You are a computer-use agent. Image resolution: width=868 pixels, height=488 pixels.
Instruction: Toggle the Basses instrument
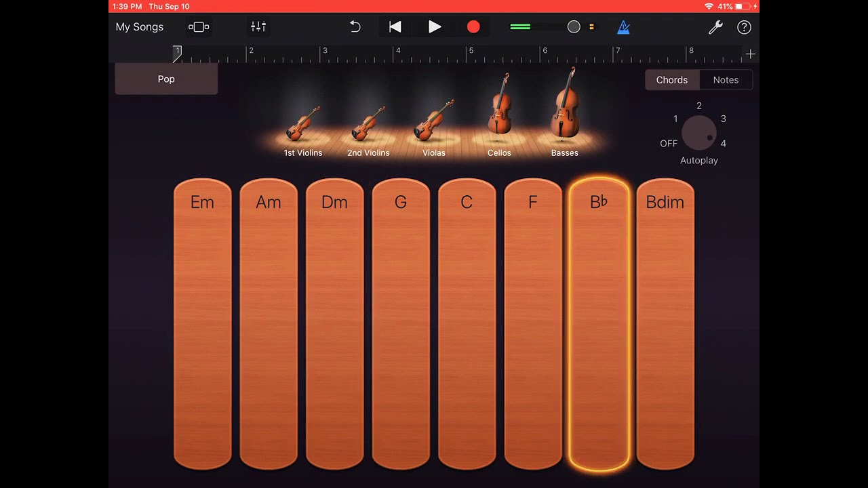click(x=565, y=113)
